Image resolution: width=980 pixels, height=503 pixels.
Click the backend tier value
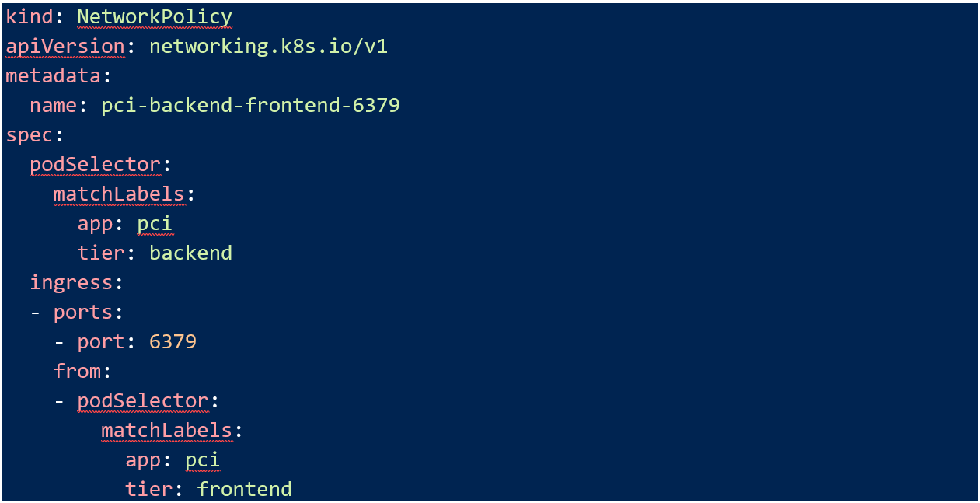tap(190, 253)
